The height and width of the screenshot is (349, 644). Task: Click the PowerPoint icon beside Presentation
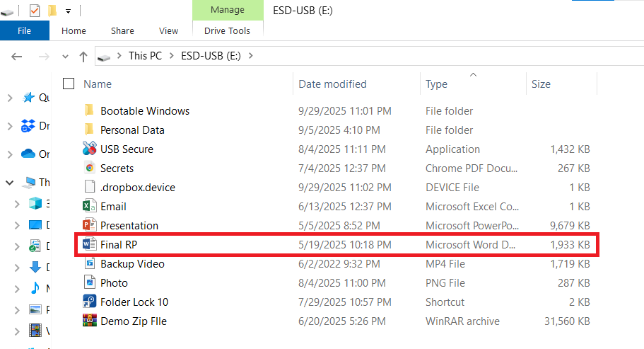[x=90, y=225]
